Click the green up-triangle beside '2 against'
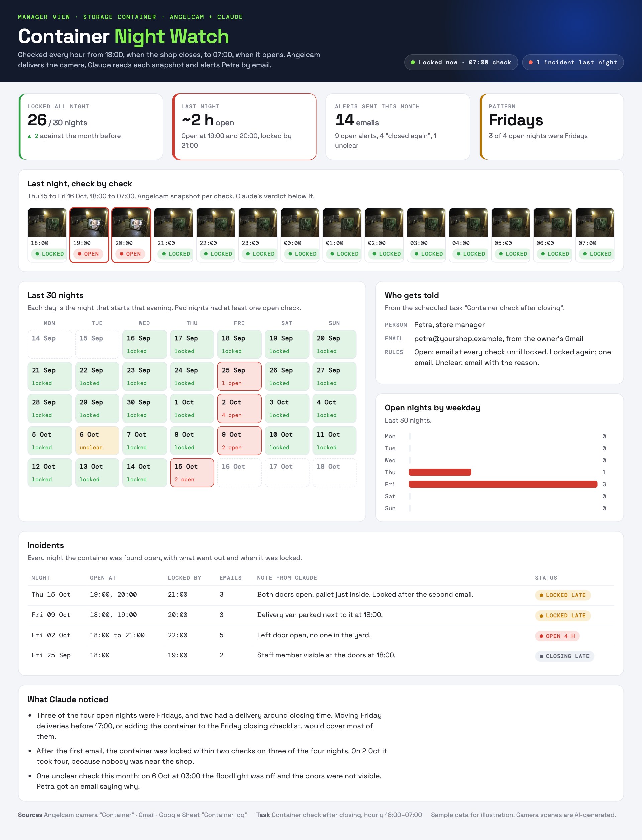 tap(29, 136)
